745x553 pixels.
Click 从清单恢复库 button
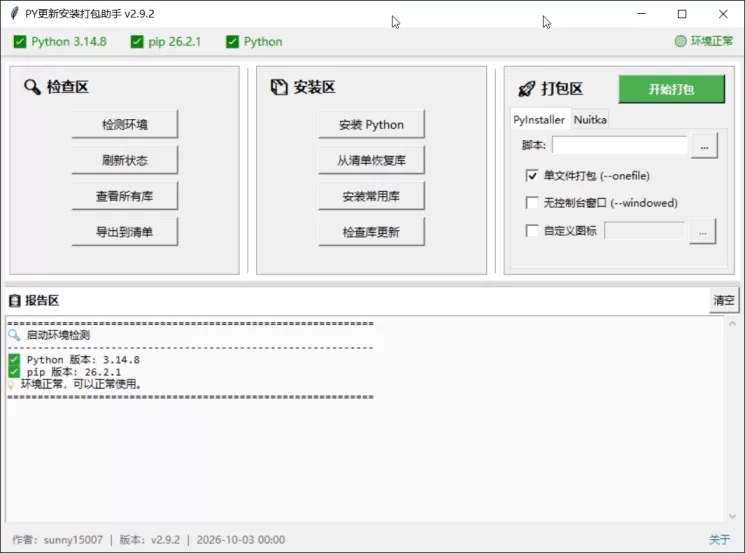click(x=372, y=160)
